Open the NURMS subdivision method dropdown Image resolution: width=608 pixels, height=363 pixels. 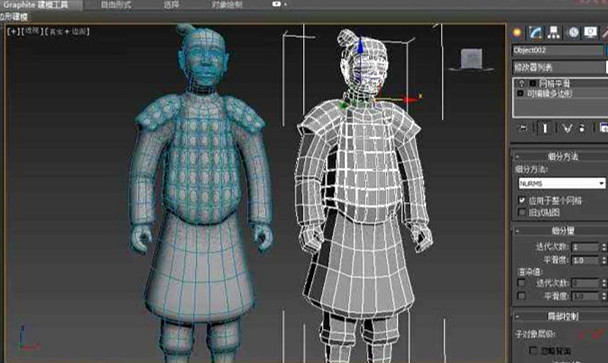coord(562,183)
